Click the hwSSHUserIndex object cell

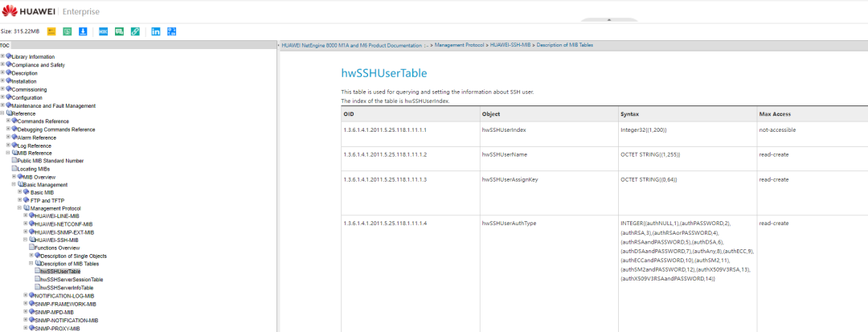tap(549, 134)
